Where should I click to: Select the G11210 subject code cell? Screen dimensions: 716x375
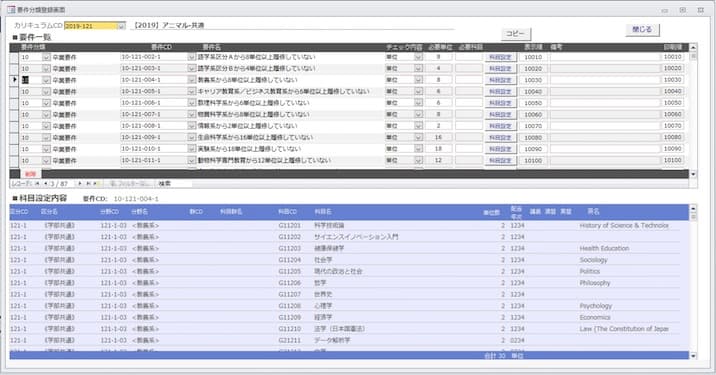pos(290,328)
